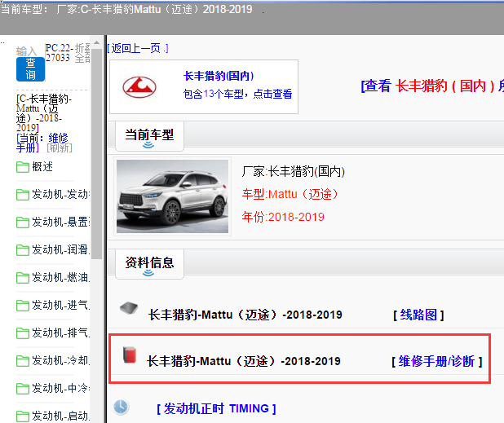Open the 发动机正时 TIMING link
The image size is (504, 423).
pos(216,408)
